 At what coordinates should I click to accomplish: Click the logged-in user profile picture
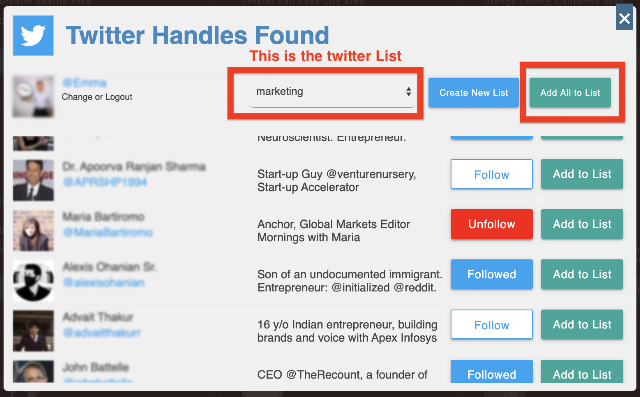tap(33, 96)
